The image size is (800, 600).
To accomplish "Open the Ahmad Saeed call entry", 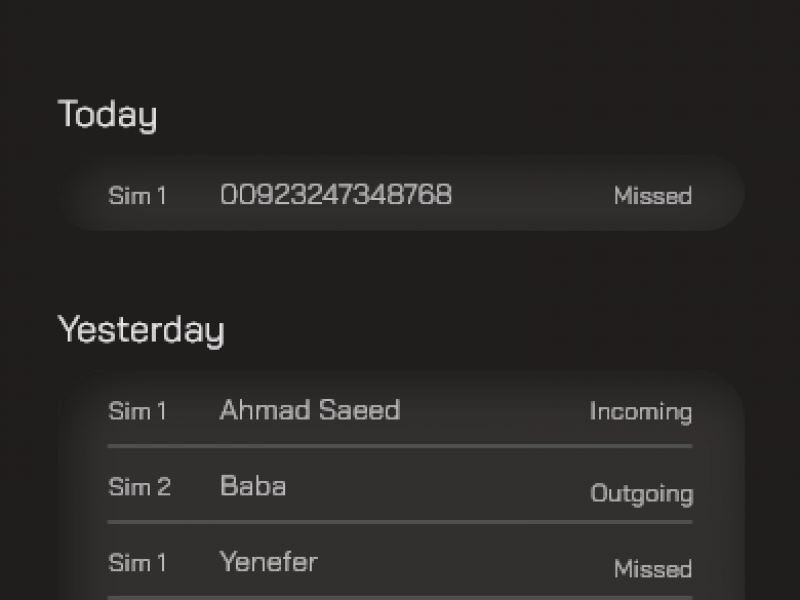I will click(310, 410).
